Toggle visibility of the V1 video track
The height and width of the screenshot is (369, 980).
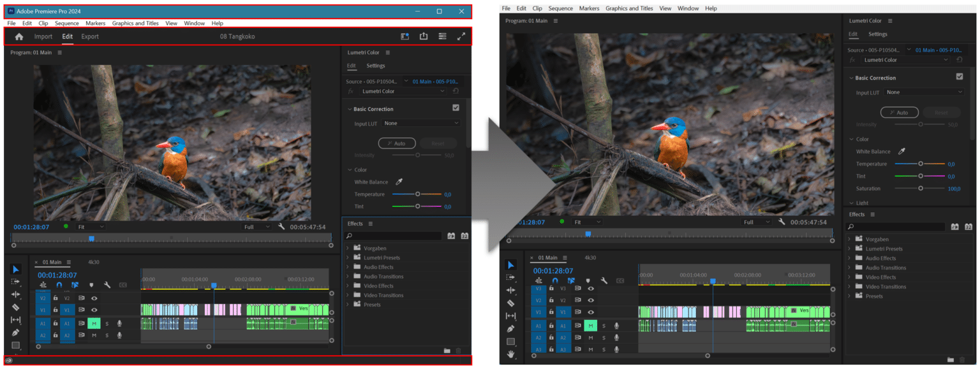94,310
